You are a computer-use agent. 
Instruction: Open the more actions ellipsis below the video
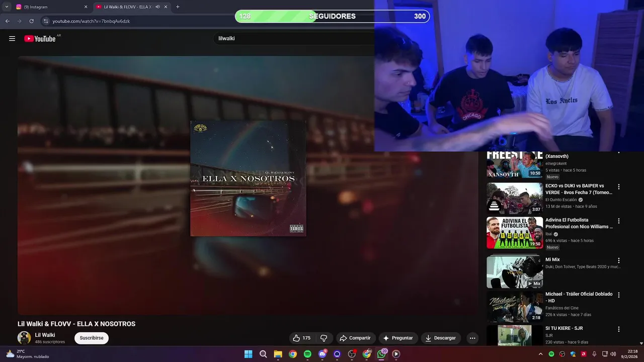point(472,338)
